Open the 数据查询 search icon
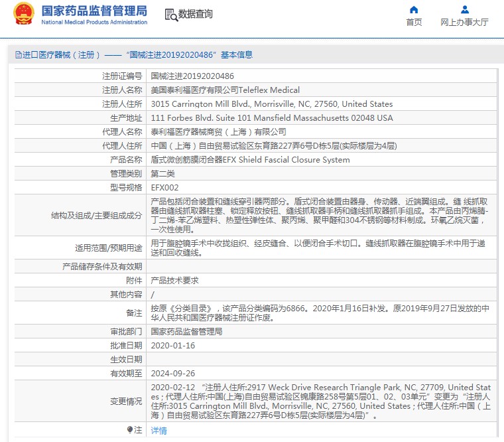The width and height of the screenshot is (504, 442). (171, 15)
